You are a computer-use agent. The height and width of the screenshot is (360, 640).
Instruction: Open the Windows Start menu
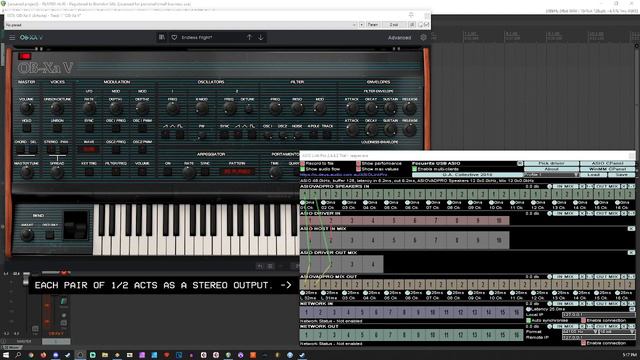[6, 355]
